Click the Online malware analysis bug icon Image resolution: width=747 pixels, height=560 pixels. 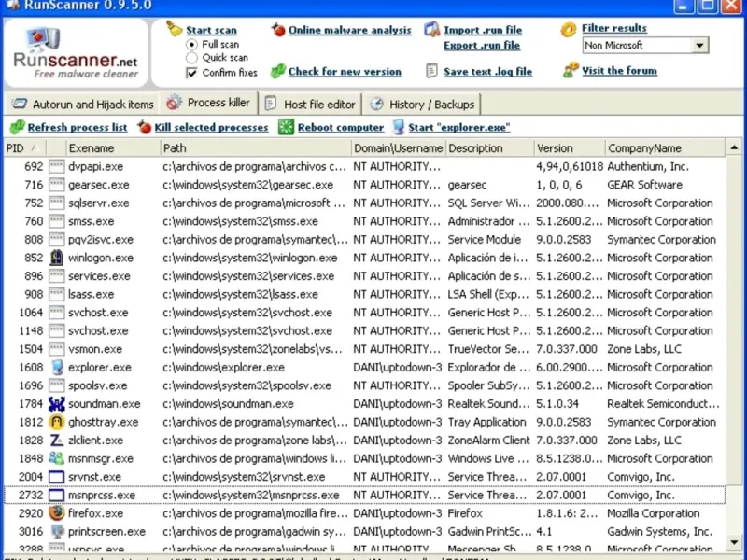278,30
